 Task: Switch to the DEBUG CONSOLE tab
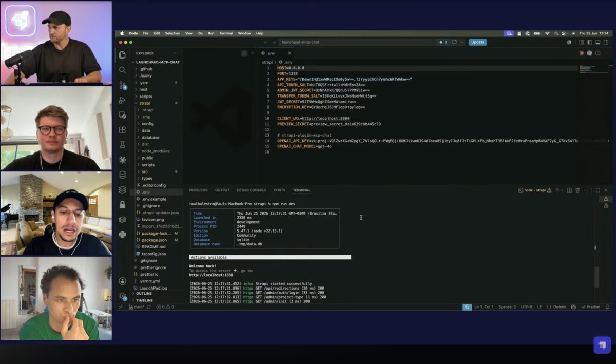coord(252,190)
